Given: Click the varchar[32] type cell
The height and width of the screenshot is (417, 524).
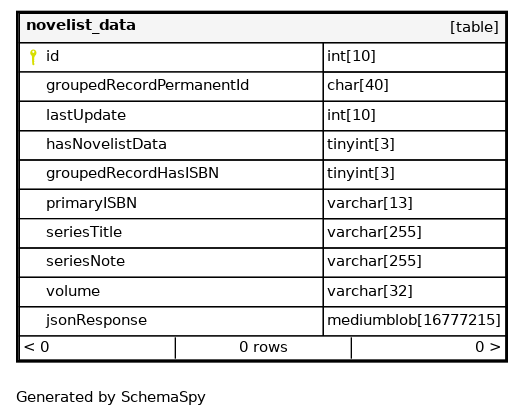Looking at the screenshot, I should click(x=414, y=292).
